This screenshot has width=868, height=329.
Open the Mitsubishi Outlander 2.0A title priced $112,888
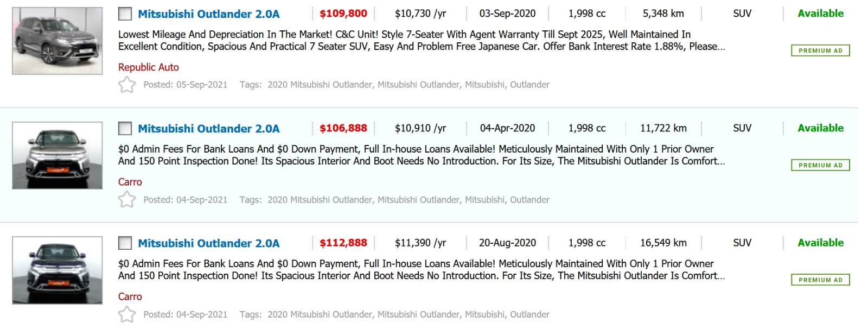(x=208, y=243)
